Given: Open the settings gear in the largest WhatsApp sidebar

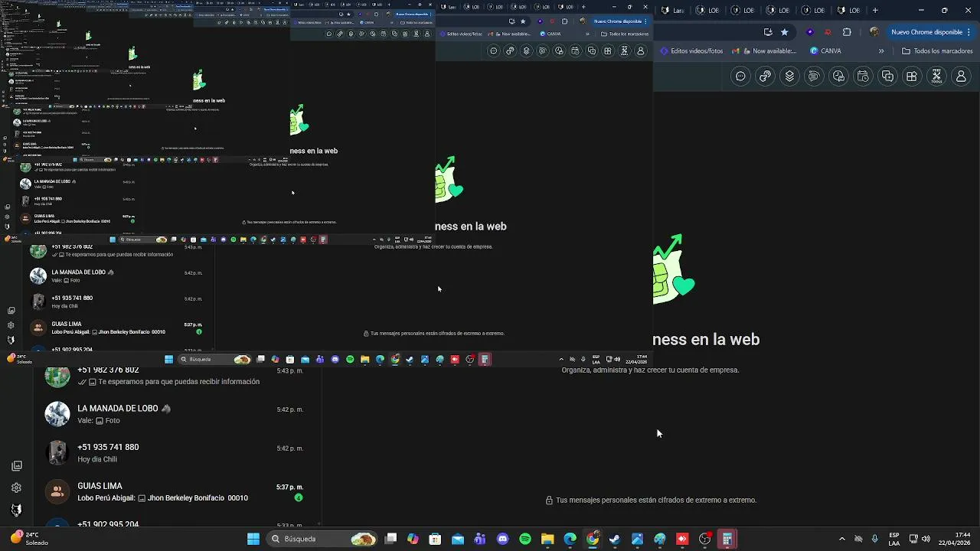Looking at the screenshot, I should point(16,487).
